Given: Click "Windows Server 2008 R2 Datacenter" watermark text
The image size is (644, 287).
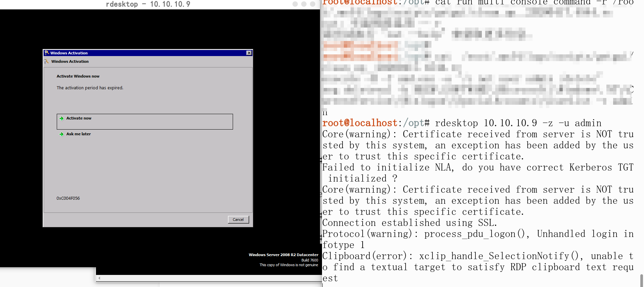Looking at the screenshot, I should 283,255.
